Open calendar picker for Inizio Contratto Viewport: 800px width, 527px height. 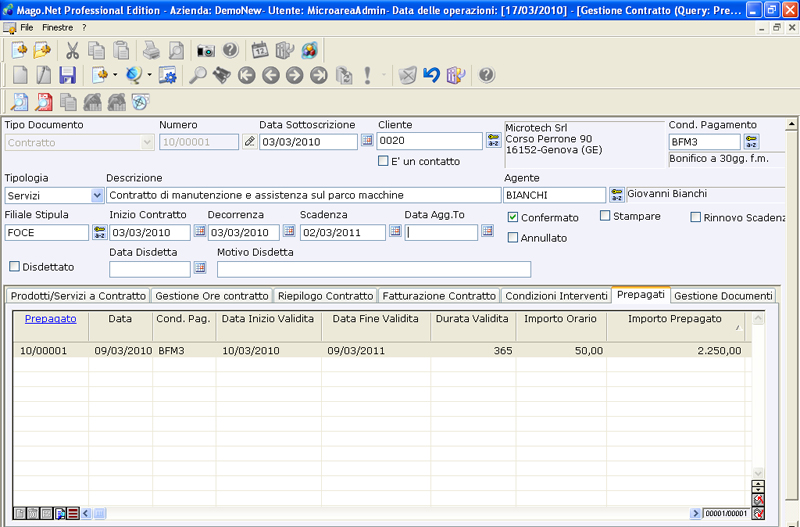pyautogui.click(x=199, y=231)
